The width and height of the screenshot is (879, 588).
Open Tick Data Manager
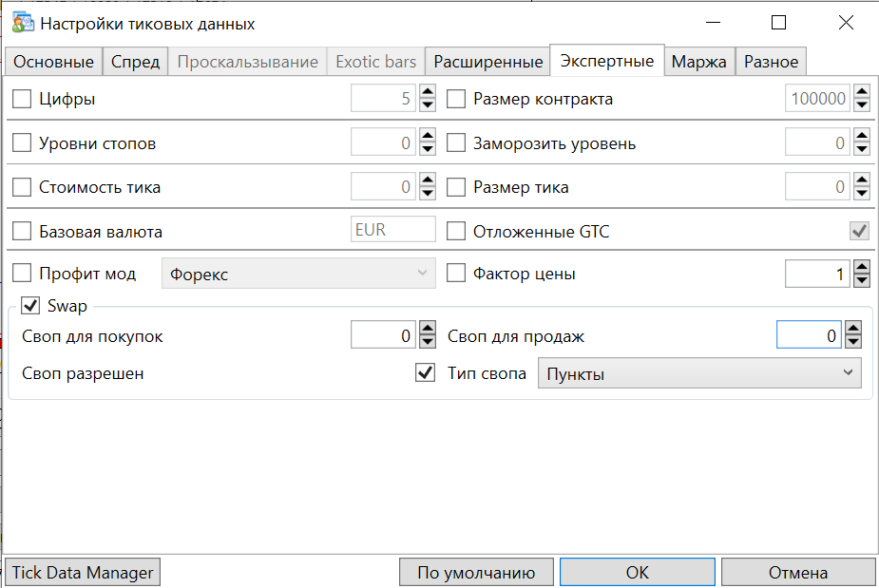pyautogui.click(x=83, y=572)
